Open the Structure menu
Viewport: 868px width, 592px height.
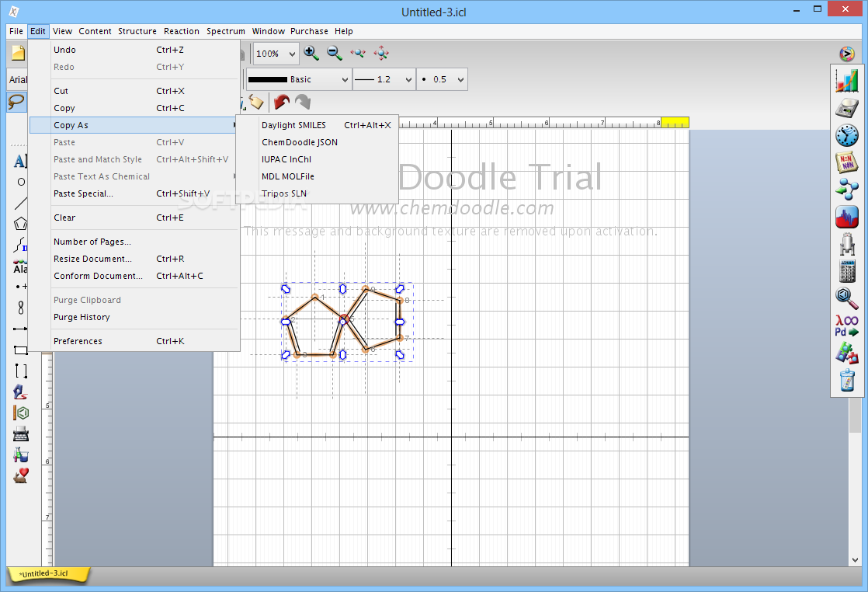pyautogui.click(x=137, y=32)
